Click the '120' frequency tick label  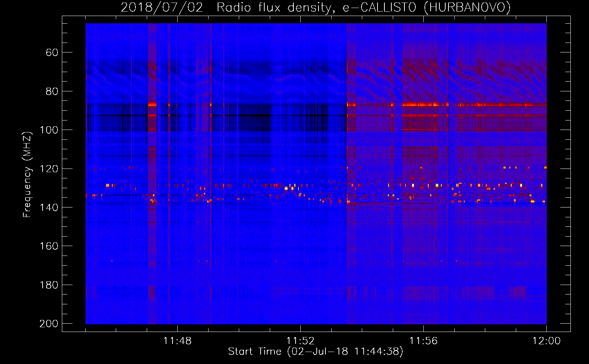49,169
